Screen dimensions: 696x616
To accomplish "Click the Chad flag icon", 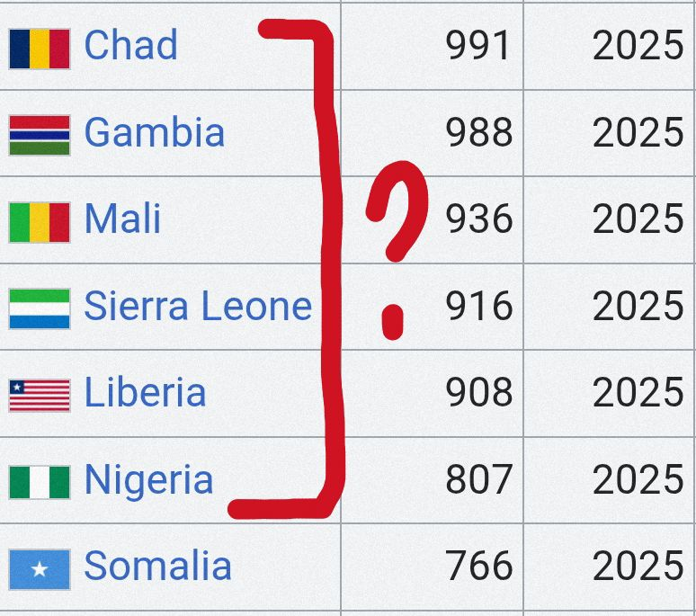I will (x=40, y=49).
